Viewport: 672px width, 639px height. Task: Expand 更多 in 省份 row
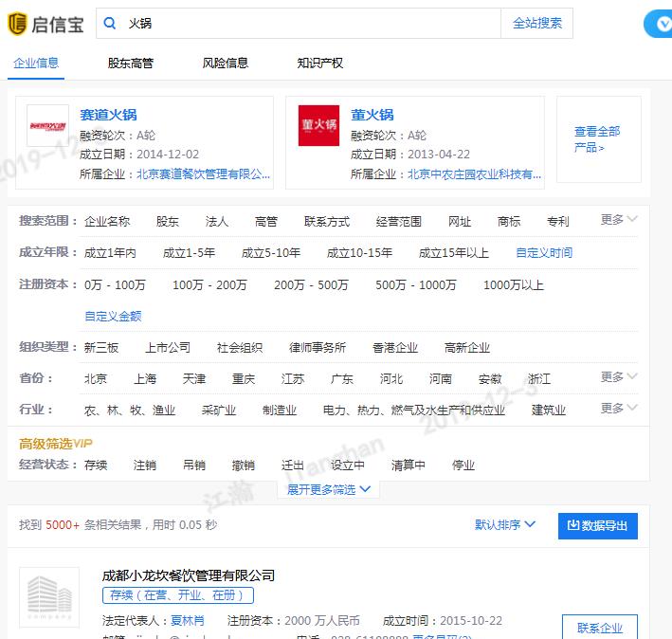click(619, 377)
